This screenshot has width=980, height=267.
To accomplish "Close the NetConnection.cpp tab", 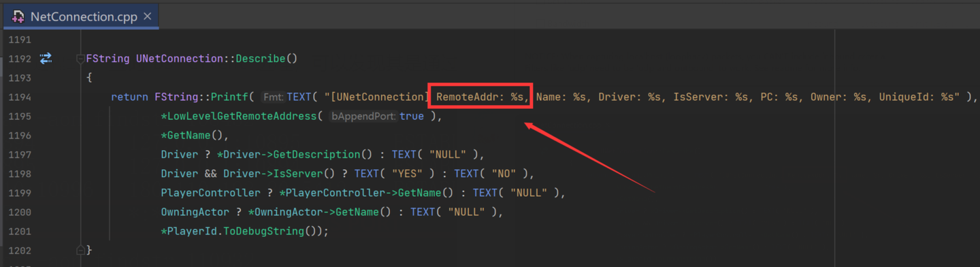I will [x=147, y=16].
